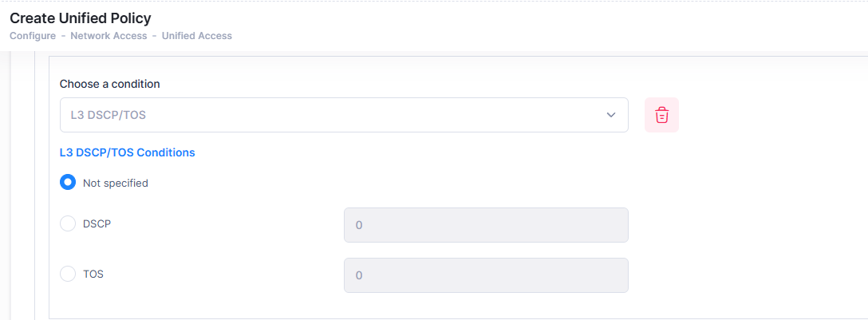Image resolution: width=868 pixels, height=320 pixels.
Task: Click the Create Unified Policy title
Action: pyautogui.click(x=80, y=18)
